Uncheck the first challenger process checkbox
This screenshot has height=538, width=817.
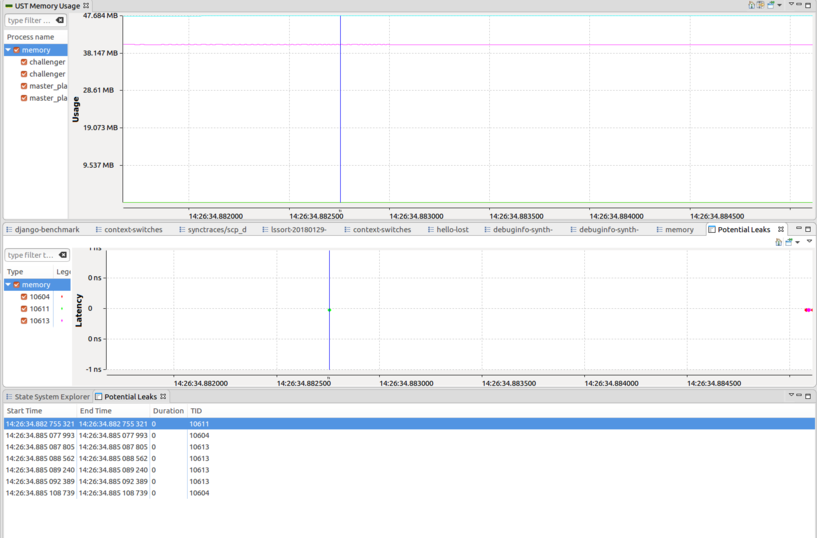[24, 62]
